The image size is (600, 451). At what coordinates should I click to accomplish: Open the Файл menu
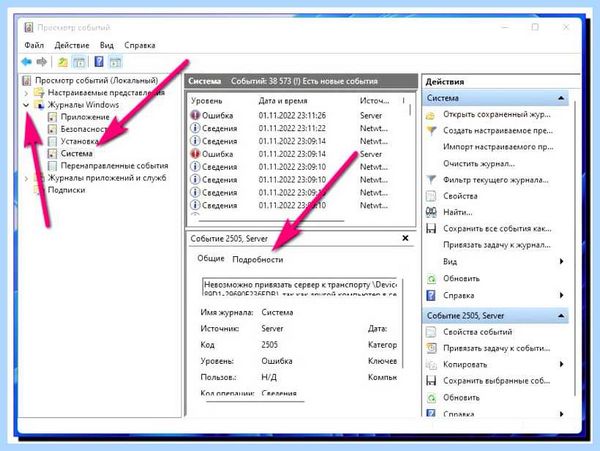(34, 45)
